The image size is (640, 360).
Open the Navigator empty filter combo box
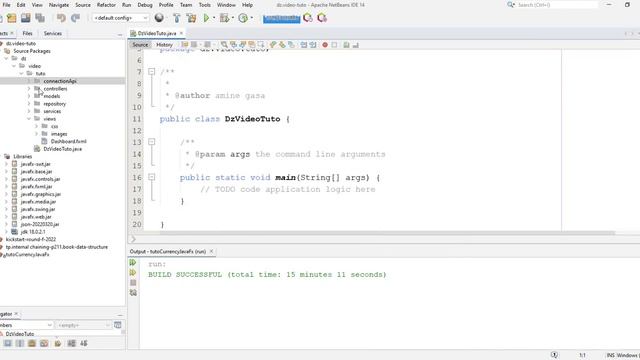pyautogui.click(x=84, y=325)
